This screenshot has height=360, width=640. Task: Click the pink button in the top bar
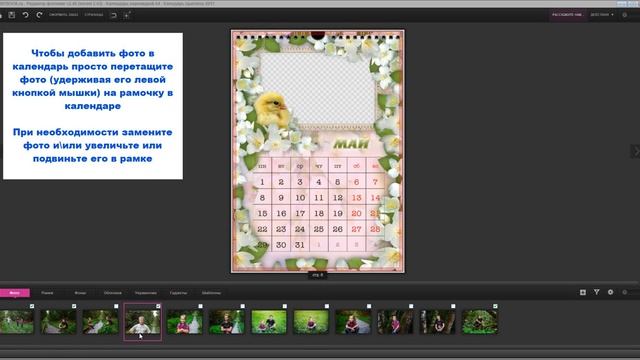(x=567, y=15)
